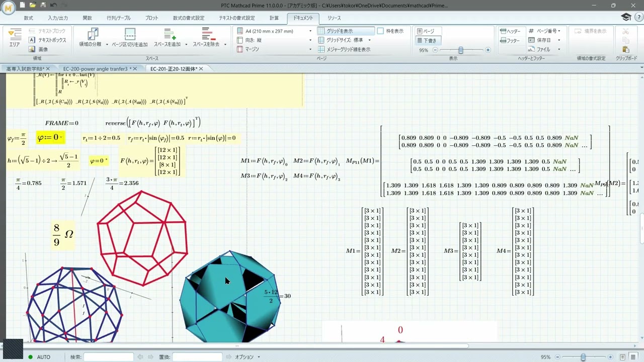Open the 行列/テーブル ribbon tab
Image resolution: width=644 pixels, height=362 pixels.
[119, 18]
